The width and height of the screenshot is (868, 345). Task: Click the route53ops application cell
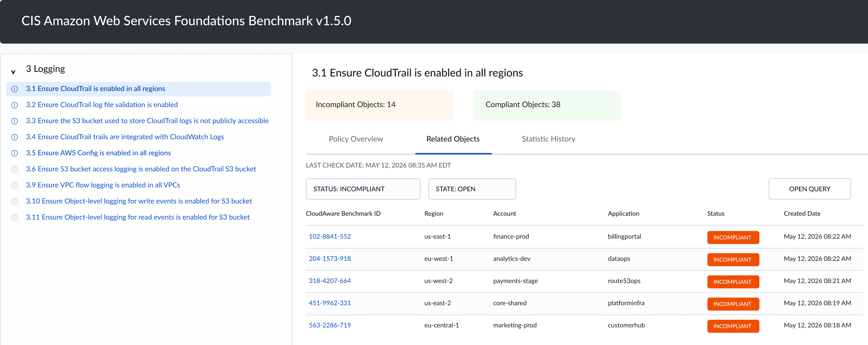pos(624,281)
